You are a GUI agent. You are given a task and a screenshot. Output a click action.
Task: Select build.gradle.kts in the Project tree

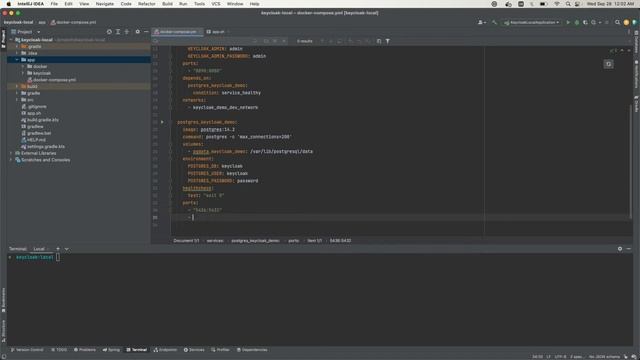tap(43, 120)
